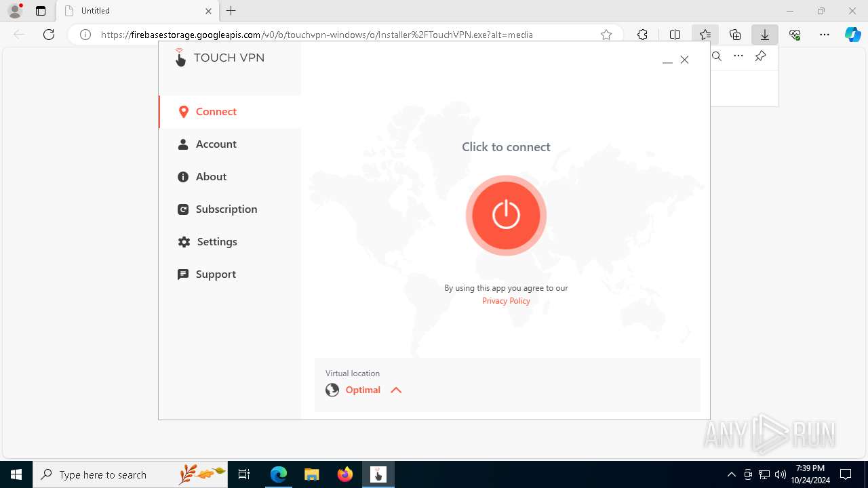
Task: Open network status tray icon
Action: click(764, 474)
